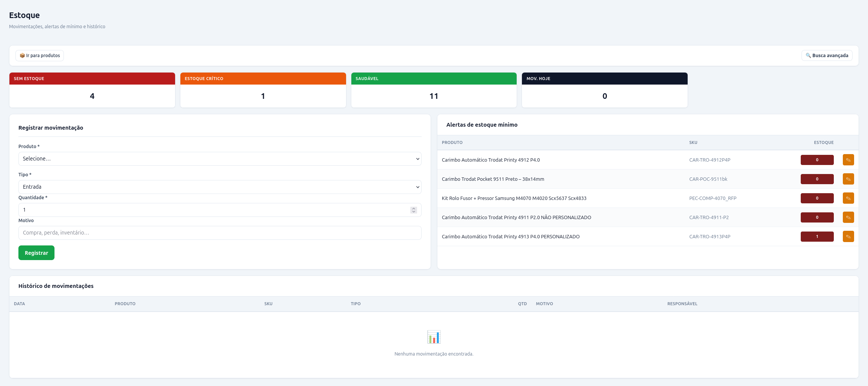Click SKU CAR-TRO-4912P4P

click(x=709, y=160)
